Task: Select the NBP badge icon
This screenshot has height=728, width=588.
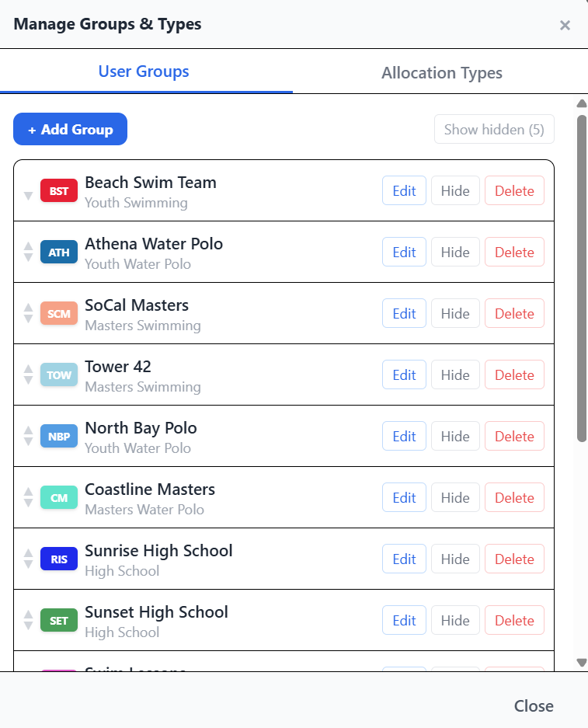Action: [x=58, y=436]
